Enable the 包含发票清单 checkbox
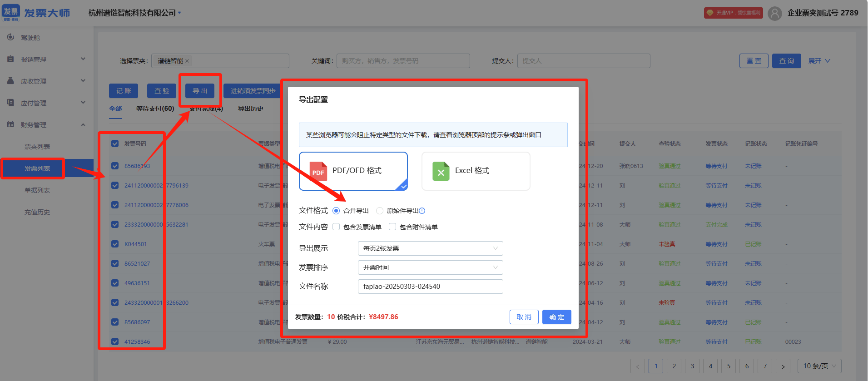The image size is (868, 381). 336,227
